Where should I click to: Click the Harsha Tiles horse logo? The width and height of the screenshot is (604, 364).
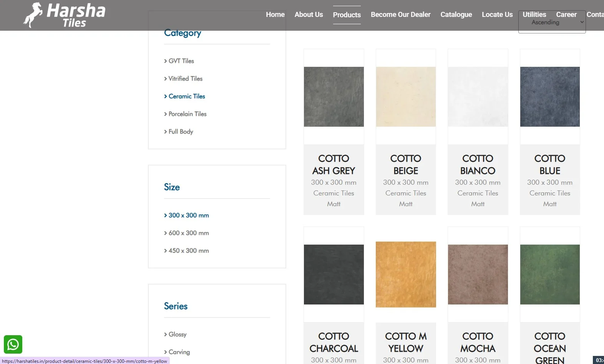[65, 15]
